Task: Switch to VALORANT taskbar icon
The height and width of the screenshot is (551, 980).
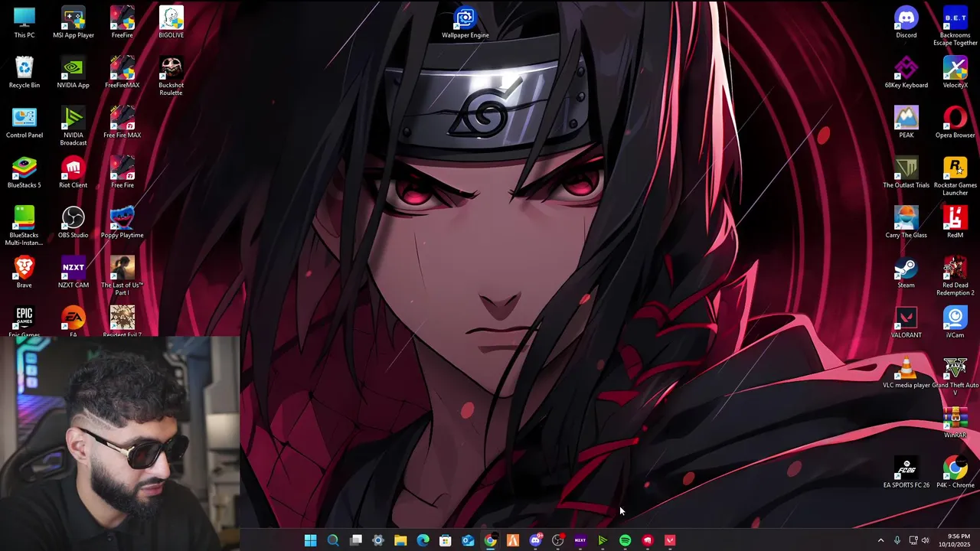Action: point(670,540)
